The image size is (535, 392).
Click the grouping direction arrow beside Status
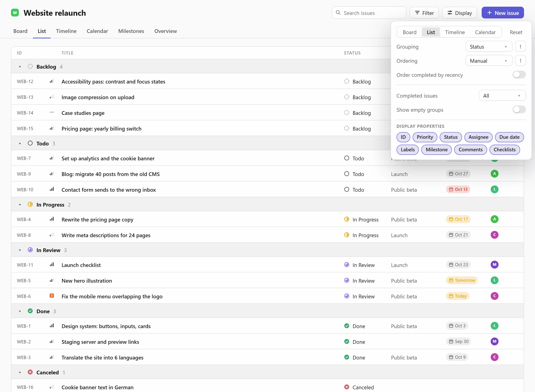[x=520, y=46]
